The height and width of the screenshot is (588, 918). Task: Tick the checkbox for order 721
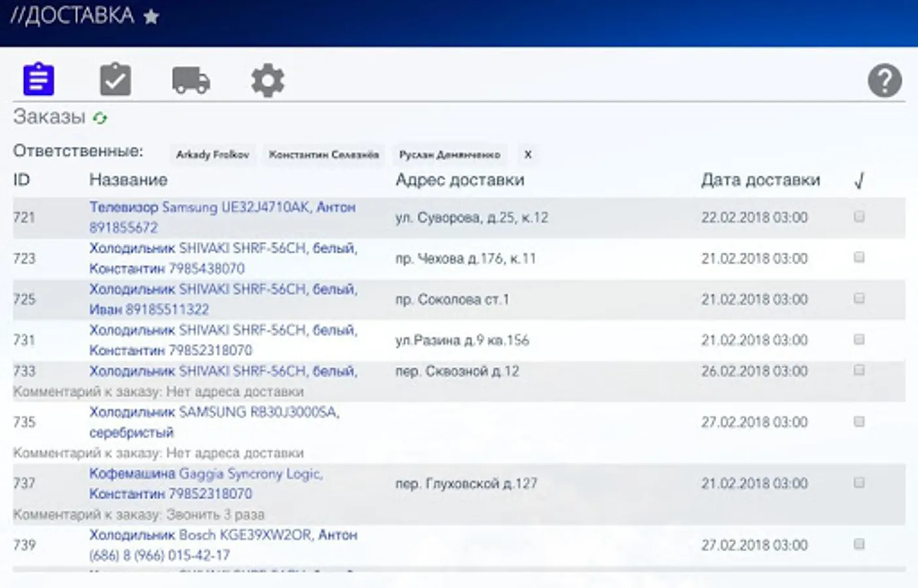(859, 216)
